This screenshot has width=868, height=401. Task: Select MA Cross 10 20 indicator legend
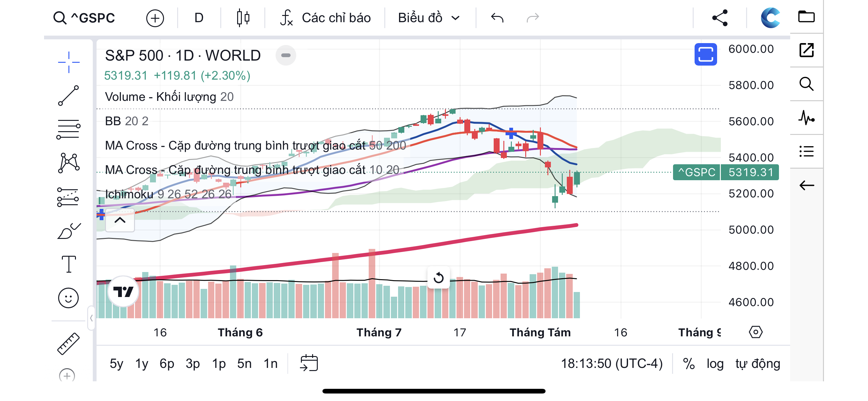pyautogui.click(x=252, y=170)
